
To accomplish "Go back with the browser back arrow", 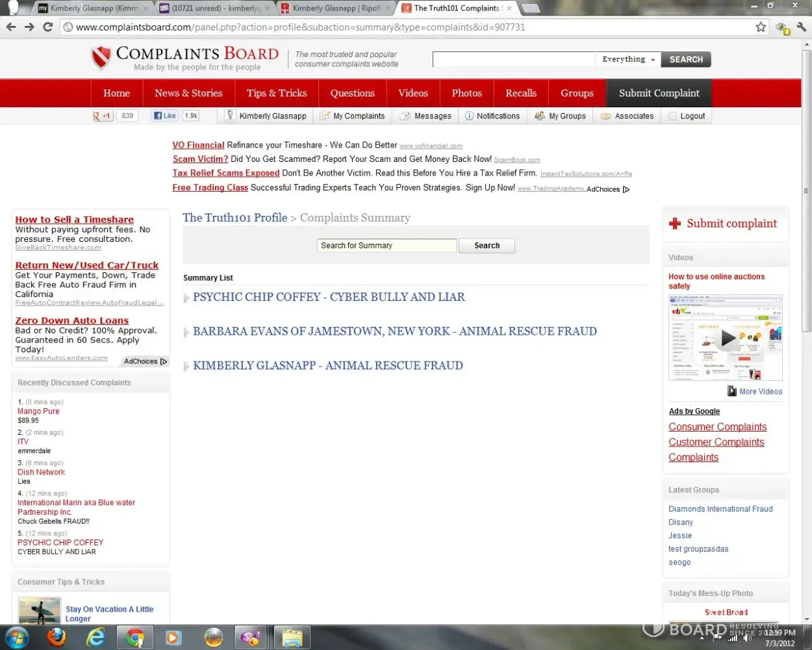I will pos(11,27).
